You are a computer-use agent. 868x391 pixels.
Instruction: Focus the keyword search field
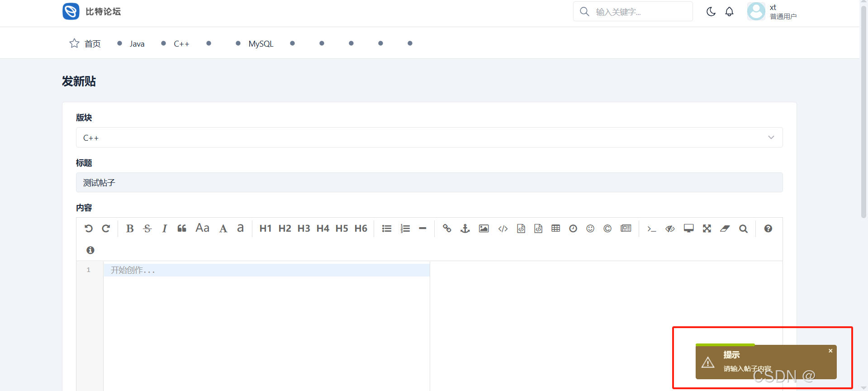633,11
